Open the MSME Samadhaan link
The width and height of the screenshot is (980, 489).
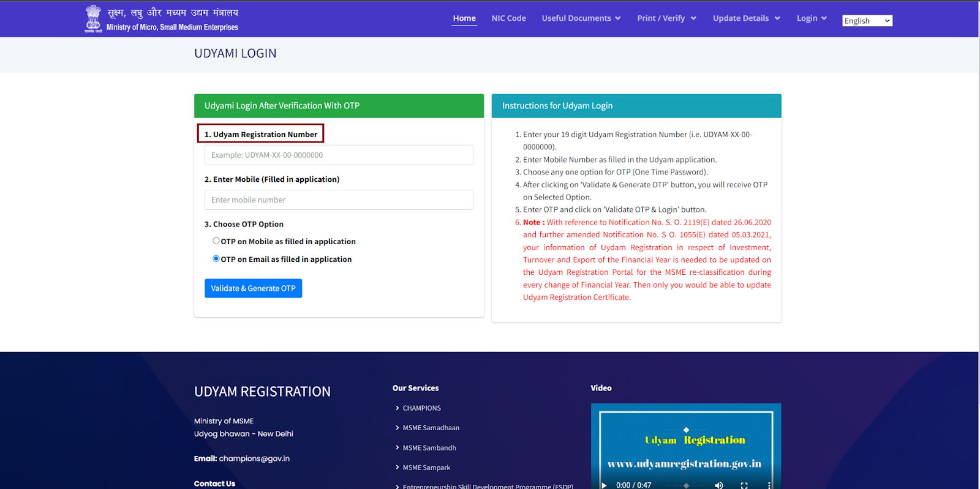click(431, 428)
